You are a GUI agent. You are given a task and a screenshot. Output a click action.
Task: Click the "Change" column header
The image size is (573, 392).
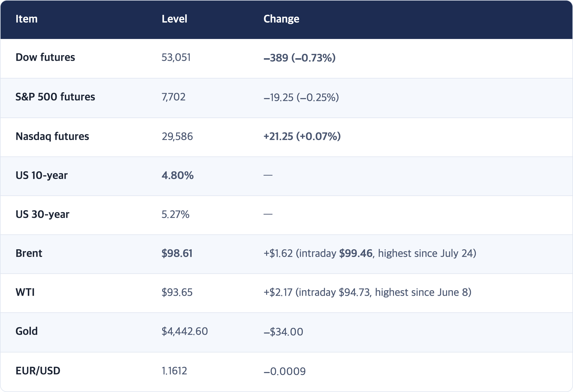click(281, 19)
